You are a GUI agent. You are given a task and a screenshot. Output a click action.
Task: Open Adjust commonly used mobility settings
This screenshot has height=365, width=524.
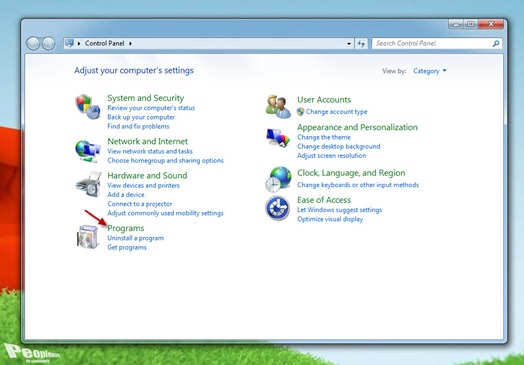pyautogui.click(x=165, y=213)
